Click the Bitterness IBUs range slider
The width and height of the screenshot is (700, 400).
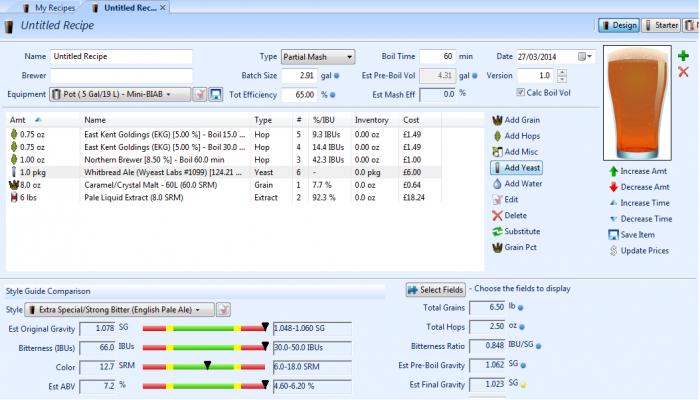[204, 347]
